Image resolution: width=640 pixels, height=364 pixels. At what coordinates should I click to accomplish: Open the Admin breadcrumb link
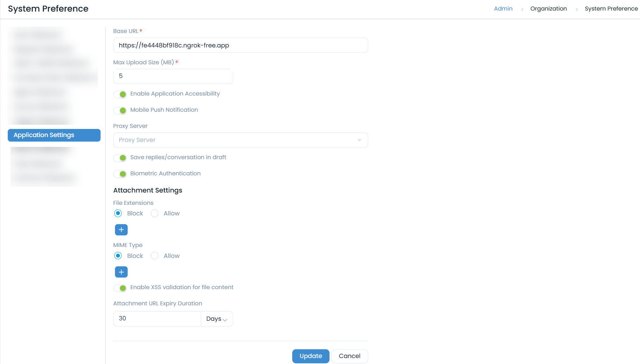(503, 8)
